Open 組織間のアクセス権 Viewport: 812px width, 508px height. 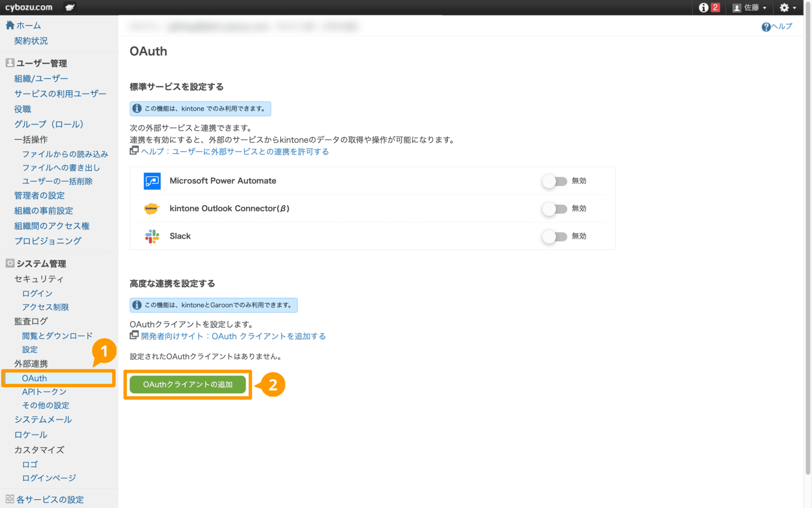click(52, 226)
